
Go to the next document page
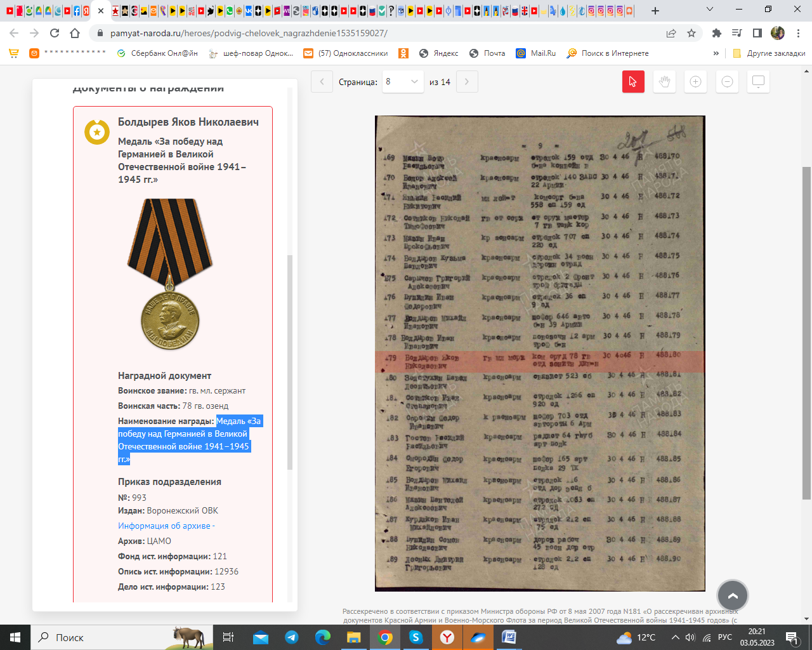pyautogui.click(x=467, y=82)
